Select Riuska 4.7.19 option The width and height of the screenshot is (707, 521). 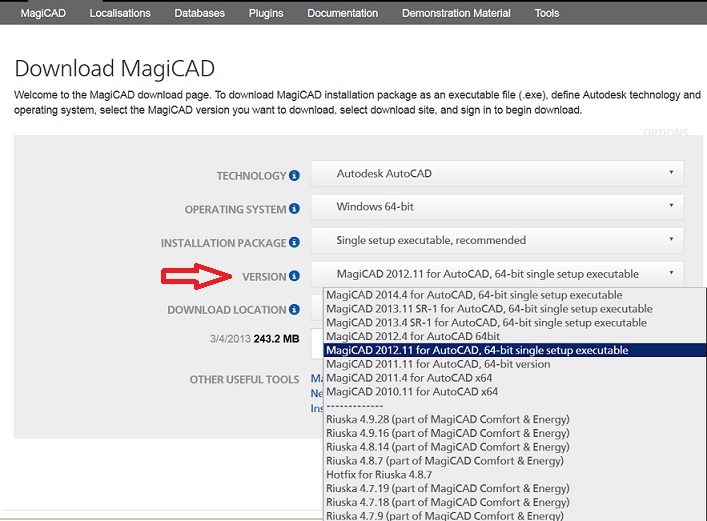[514, 489]
